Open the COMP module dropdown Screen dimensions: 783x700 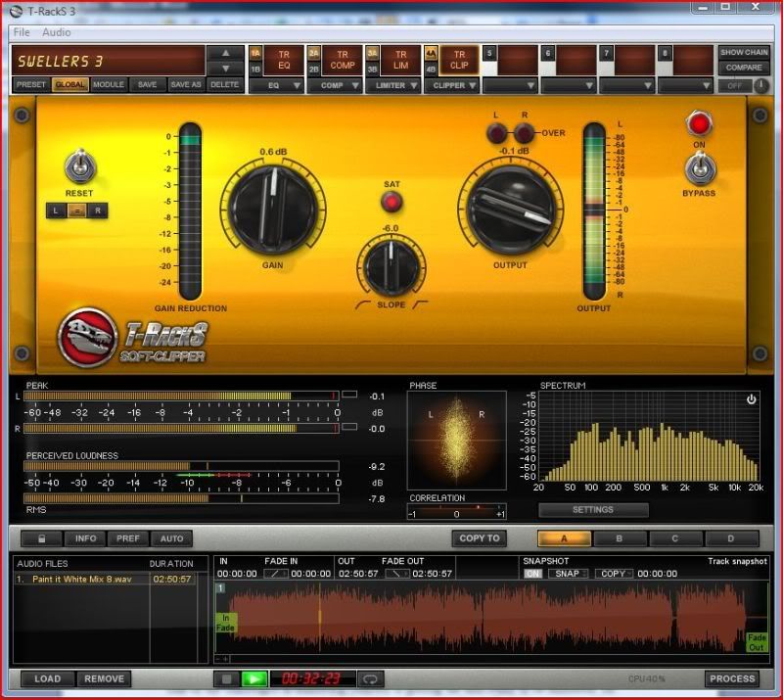pos(335,85)
